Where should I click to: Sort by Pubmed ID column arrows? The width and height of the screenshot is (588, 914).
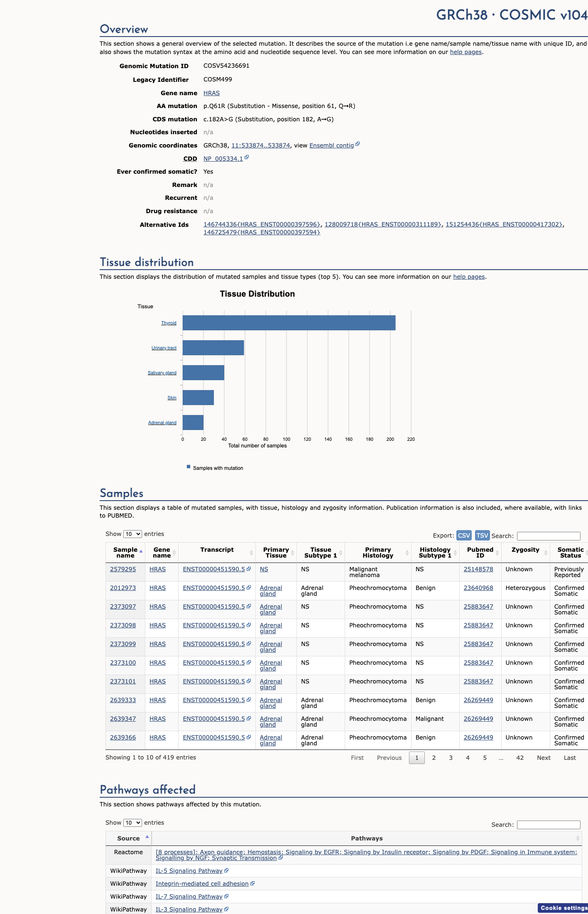coord(497,553)
